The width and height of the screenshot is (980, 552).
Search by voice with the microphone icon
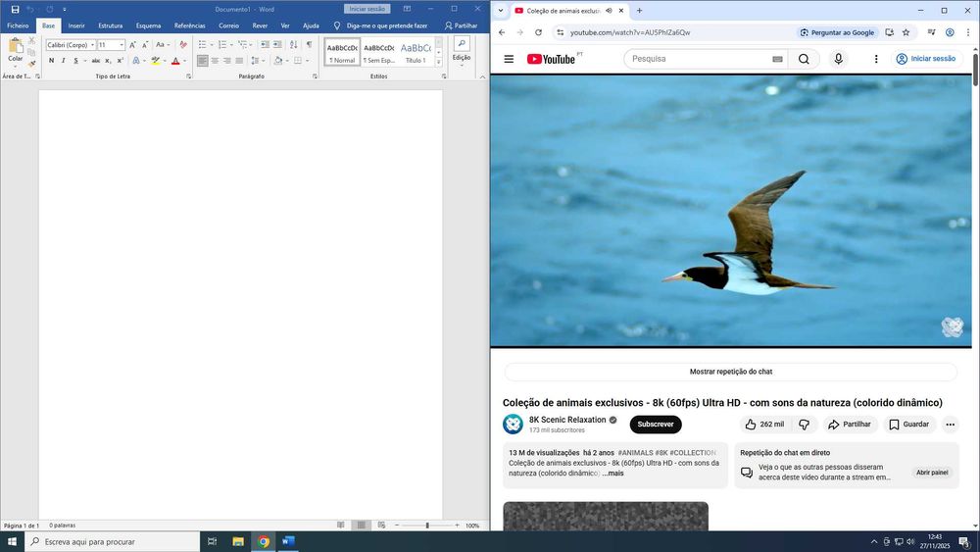pyautogui.click(x=839, y=59)
